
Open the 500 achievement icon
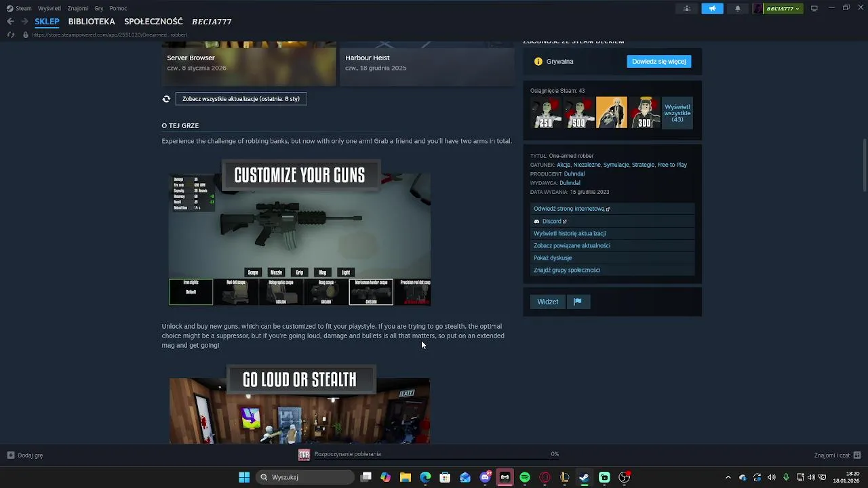click(x=578, y=113)
